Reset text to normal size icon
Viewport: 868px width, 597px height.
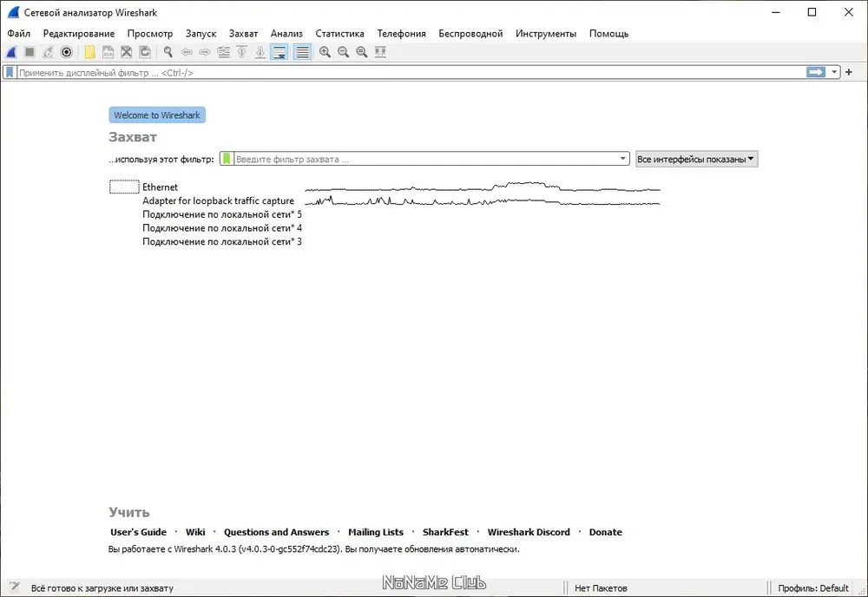pyautogui.click(x=361, y=52)
